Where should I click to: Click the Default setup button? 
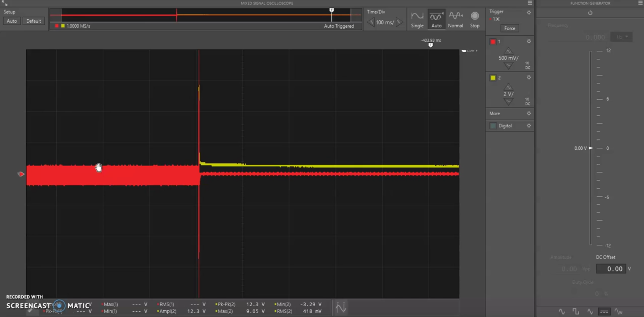pos(34,21)
